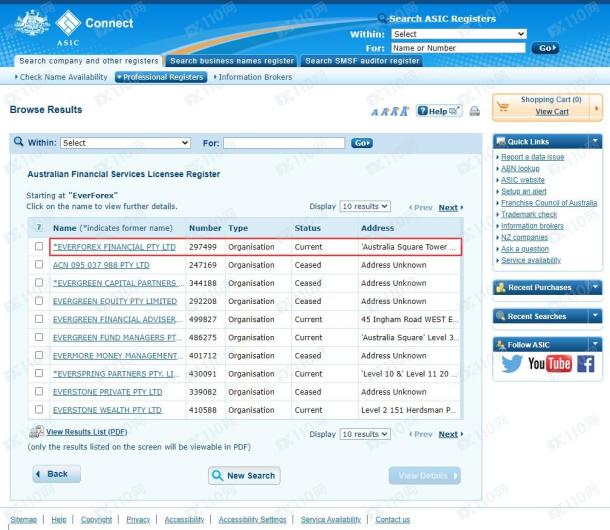
Task: Open the ASIC Twitter page icon
Action: click(512, 365)
